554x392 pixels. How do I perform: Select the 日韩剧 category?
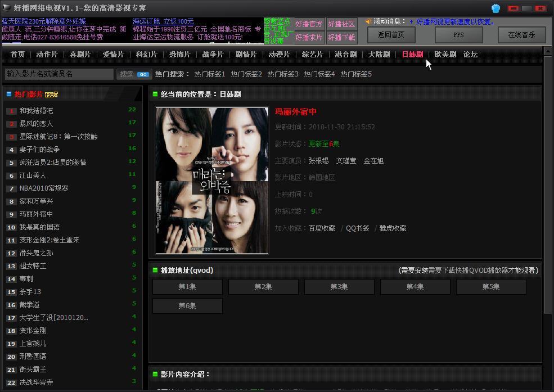coord(412,55)
